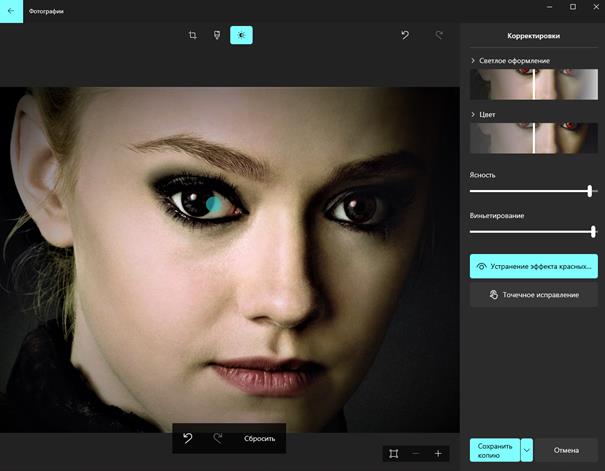
Task: Go back with the arrow icon
Action: pos(11,11)
